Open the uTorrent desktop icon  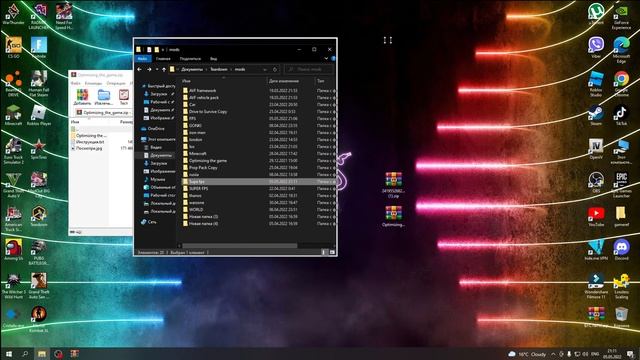click(x=596, y=14)
